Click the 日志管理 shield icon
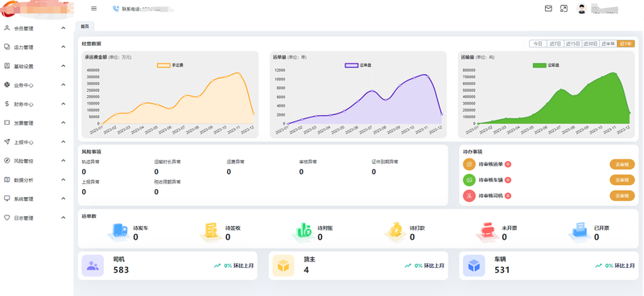The height and width of the screenshot is (296, 644). (x=6, y=218)
